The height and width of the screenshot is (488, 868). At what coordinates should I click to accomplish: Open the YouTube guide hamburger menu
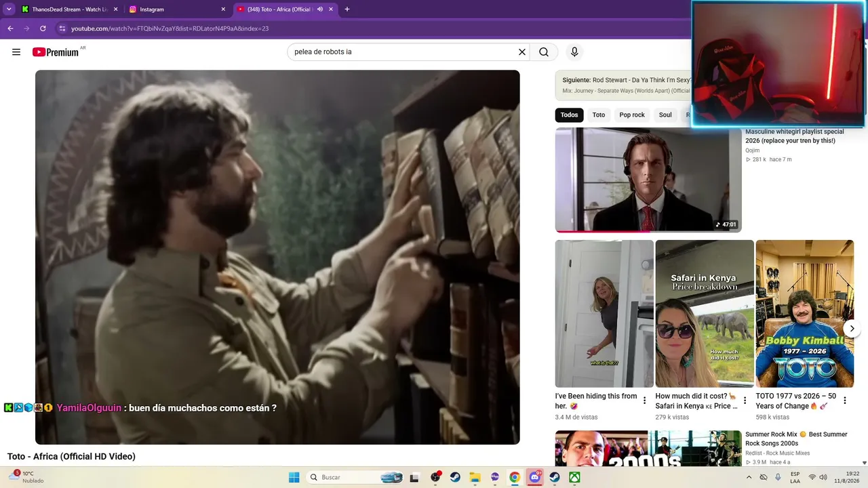[16, 52]
